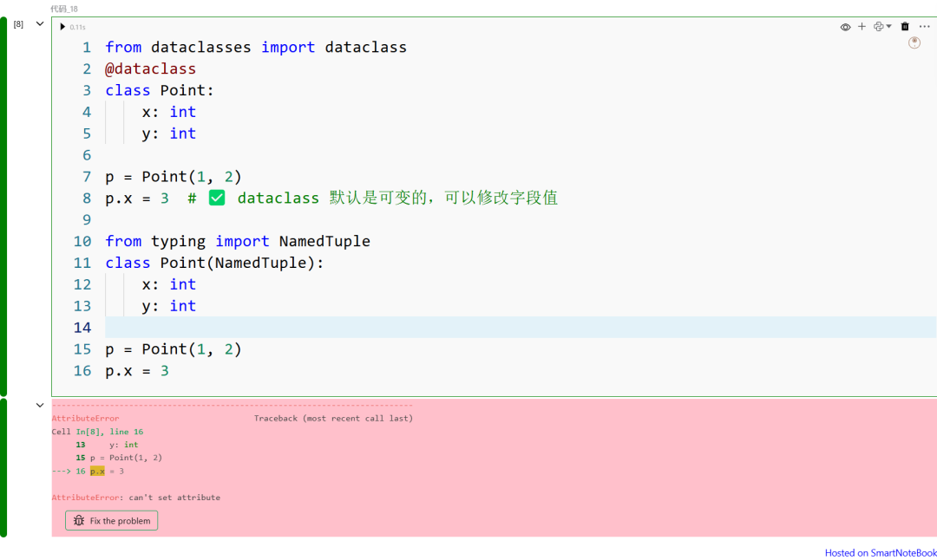Click line number 14 in the code cell
This screenshot has height=560, width=937.
pos(82,328)
